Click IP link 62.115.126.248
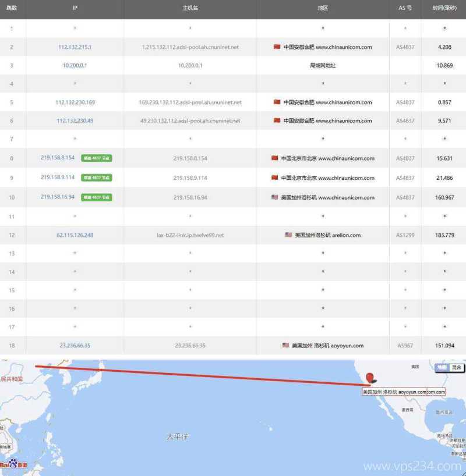This screenshot has height=476, width=466. pos(75,235)
